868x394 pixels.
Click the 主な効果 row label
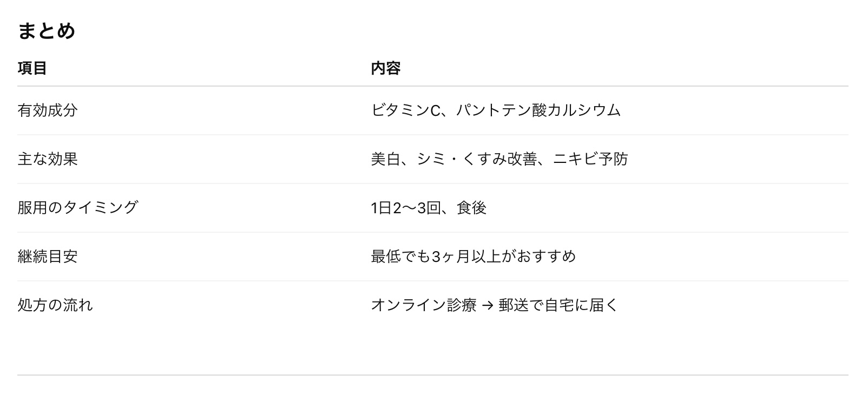[48, 159]
